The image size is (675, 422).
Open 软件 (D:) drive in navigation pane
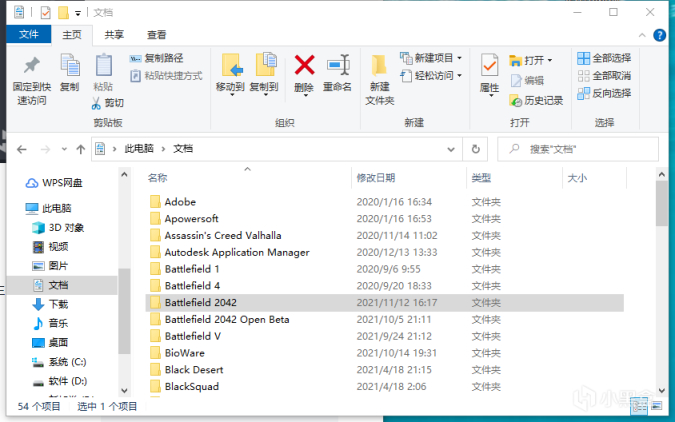coord(59,381)
